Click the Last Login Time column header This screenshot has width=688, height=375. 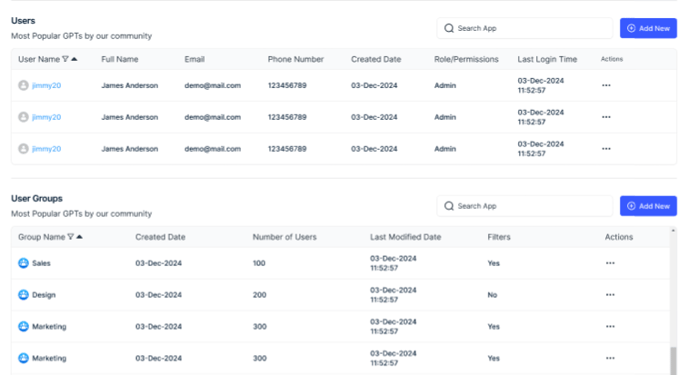pyautogui.click(x=547, y=59)
